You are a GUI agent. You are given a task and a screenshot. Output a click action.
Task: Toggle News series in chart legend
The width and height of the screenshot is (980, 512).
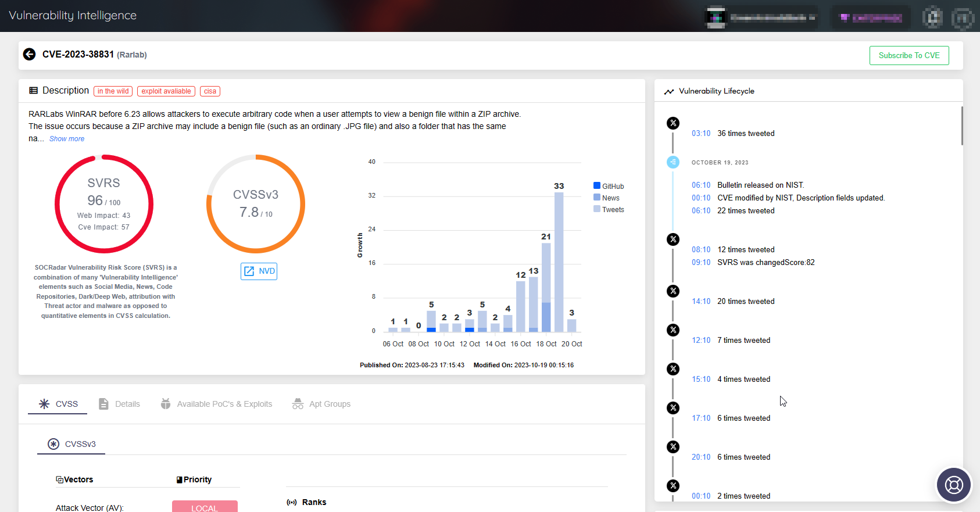click(606, 198)
